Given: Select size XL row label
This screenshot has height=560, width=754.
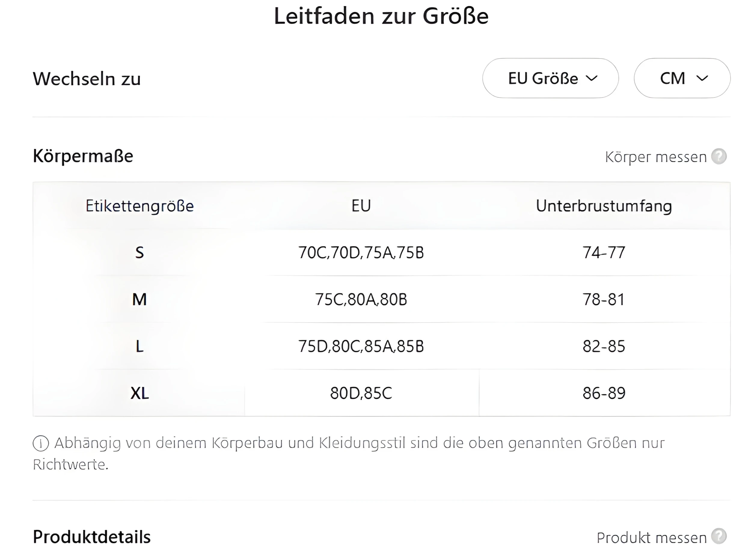Looking at the screenshot, I should click(x=139, y=393).
